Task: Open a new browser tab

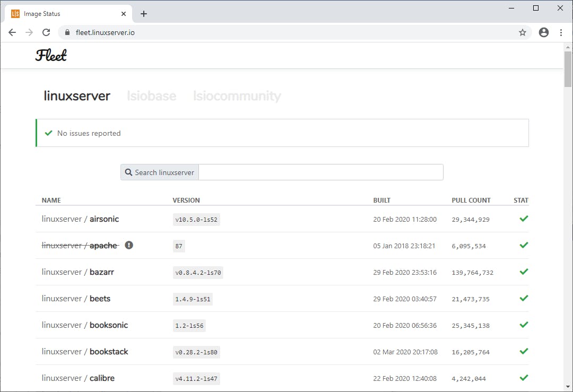Action: (x=144, y=14)
